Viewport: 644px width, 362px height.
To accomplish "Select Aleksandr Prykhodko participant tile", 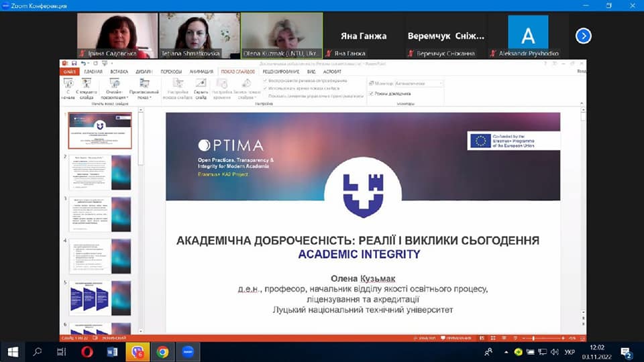I will pos(528,36).
